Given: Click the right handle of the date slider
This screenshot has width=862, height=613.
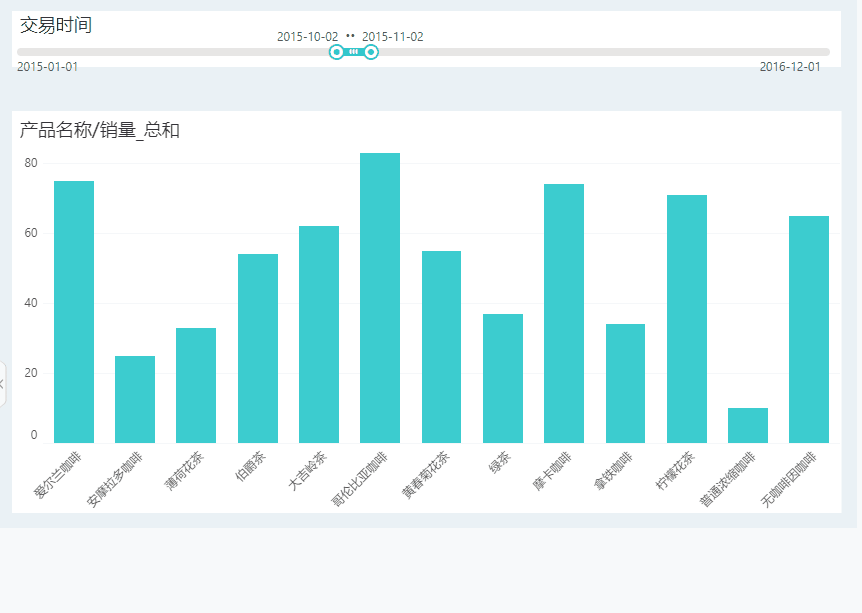Looking at the screenshot, I should 371,52.
